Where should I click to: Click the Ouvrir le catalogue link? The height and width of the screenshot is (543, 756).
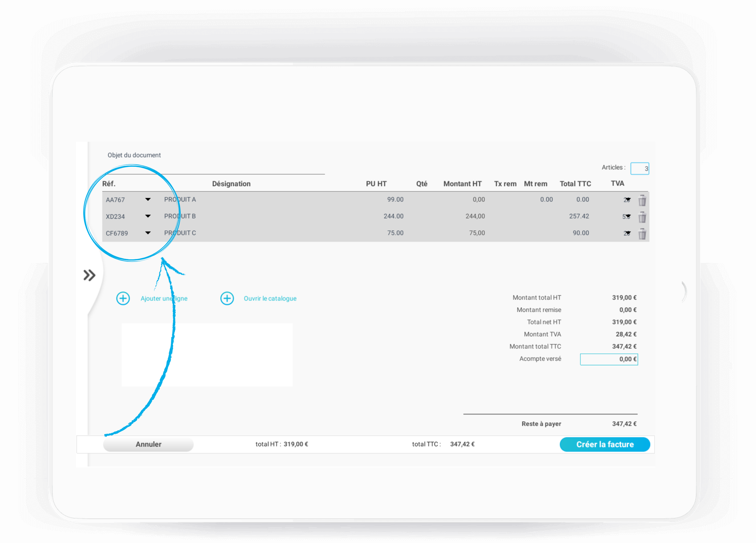click(270, 298)
